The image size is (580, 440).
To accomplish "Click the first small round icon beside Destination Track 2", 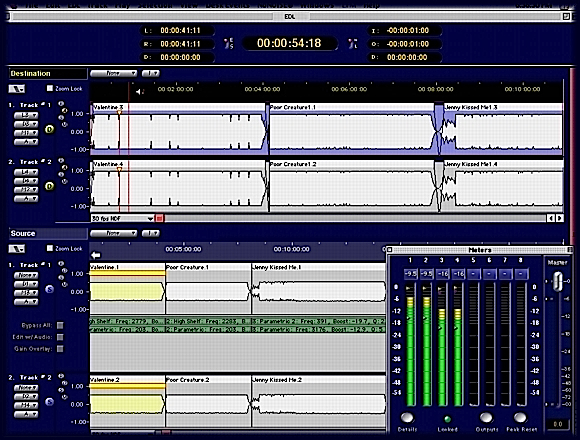I will 61,161.
